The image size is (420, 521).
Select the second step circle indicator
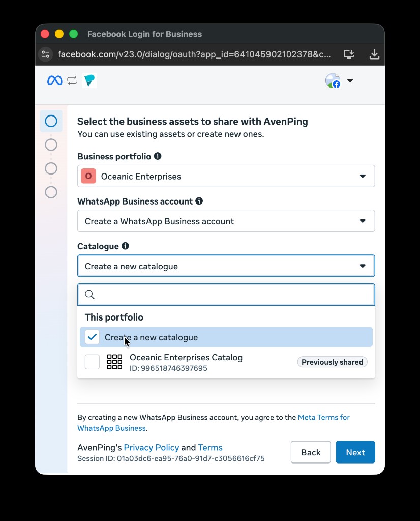(x=51, y=145)
